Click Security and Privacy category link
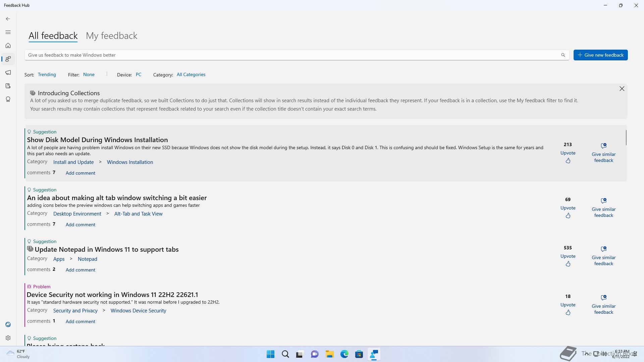 75,310
